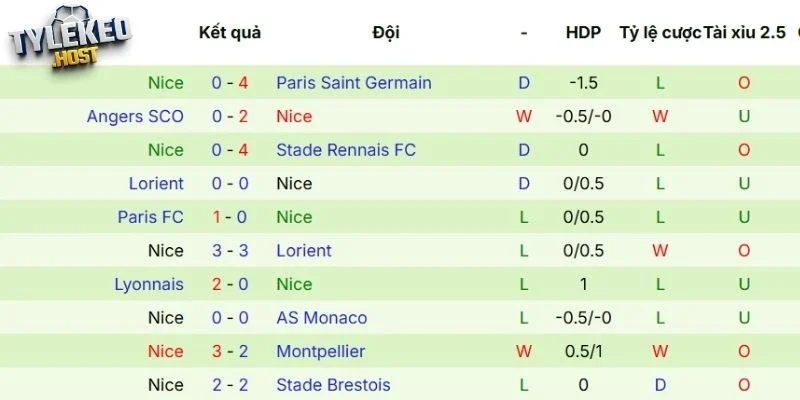
Task: Open the Lyonnais team page
Action: 149,284
